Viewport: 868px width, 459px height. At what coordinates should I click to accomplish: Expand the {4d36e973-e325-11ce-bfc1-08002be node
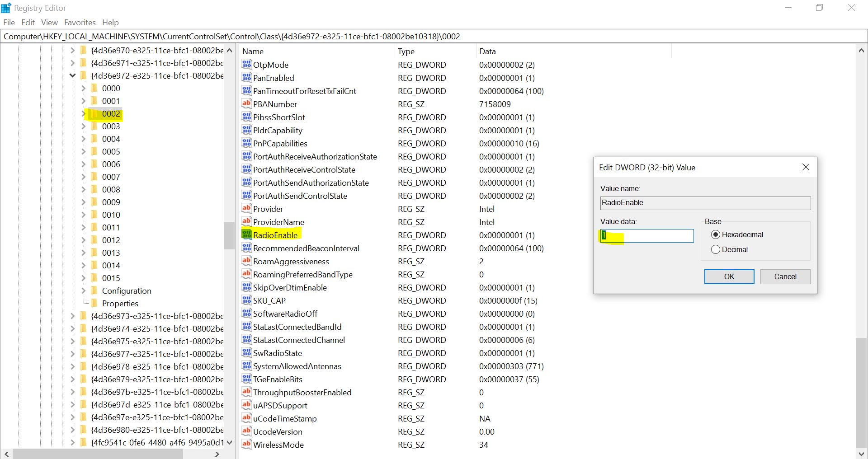click(x=72, y=316)
